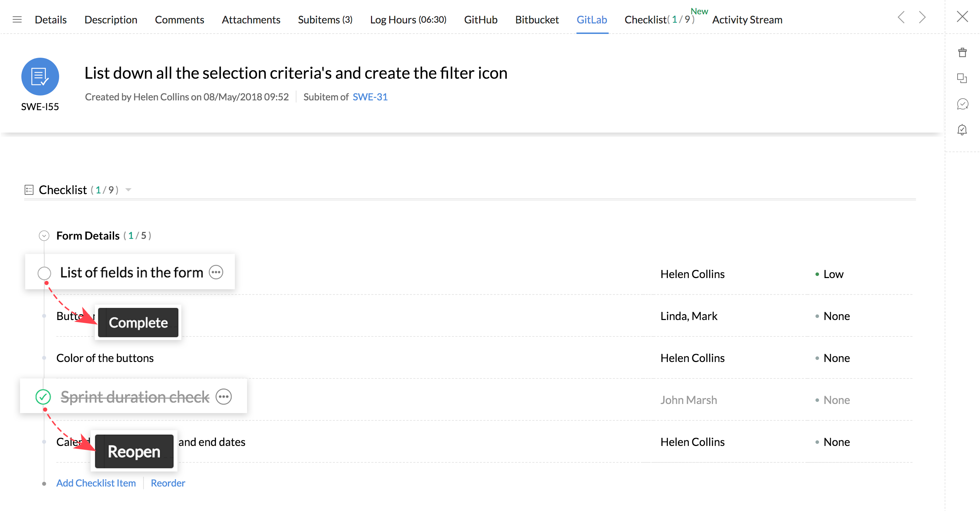This screenshot has height=511, width=980.
Task: Open more options for Sprint duration check
Action: pos(224,397)
